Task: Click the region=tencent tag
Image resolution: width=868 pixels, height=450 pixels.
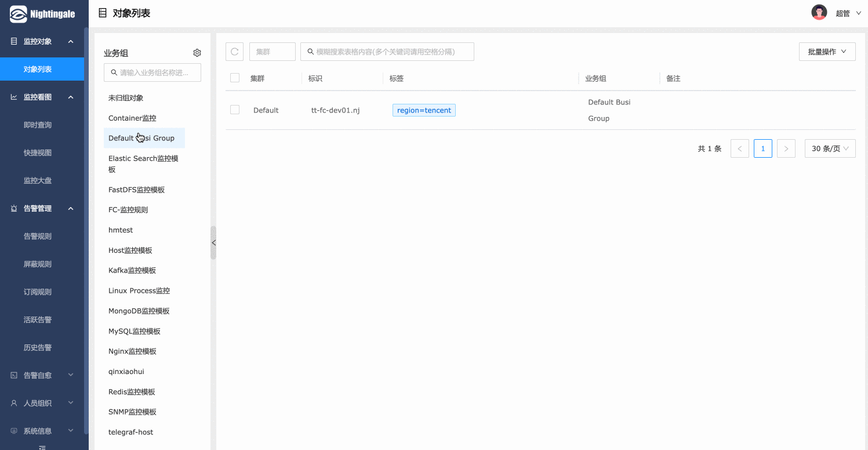Action: click(424, 110)
